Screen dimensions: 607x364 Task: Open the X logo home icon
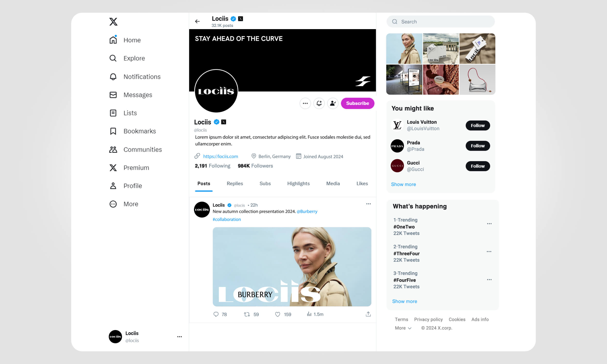coord(113,22)
